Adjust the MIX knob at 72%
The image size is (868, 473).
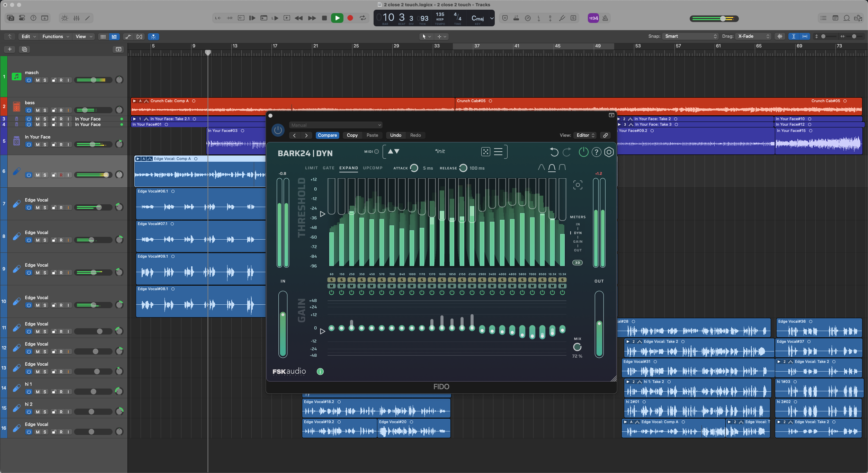point(577,347)
